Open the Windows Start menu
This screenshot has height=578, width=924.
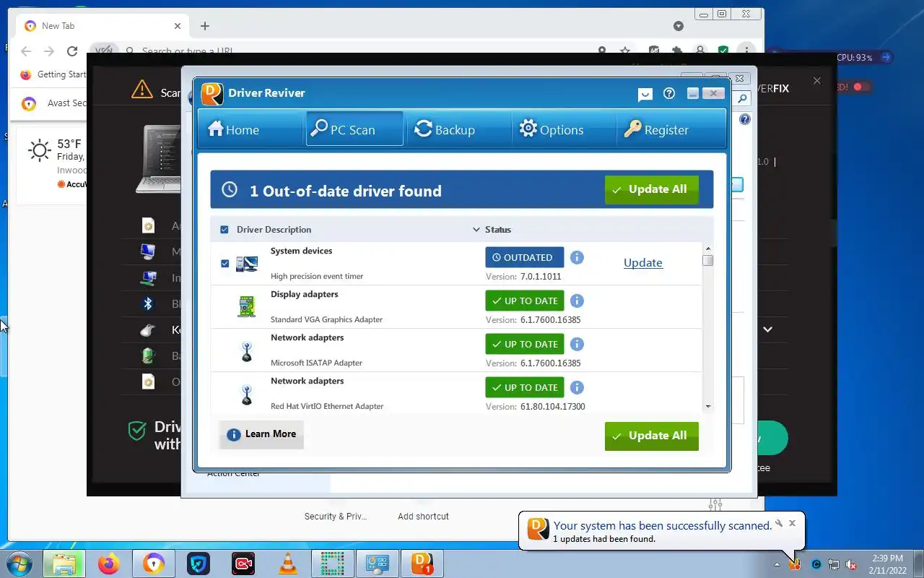point(19,564)
